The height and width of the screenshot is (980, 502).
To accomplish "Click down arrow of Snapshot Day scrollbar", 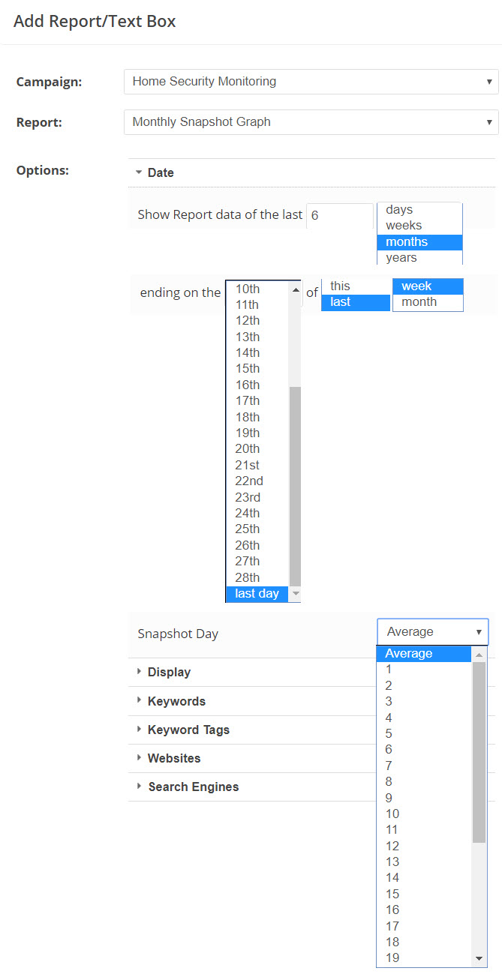I will click(x=479, y=959).
